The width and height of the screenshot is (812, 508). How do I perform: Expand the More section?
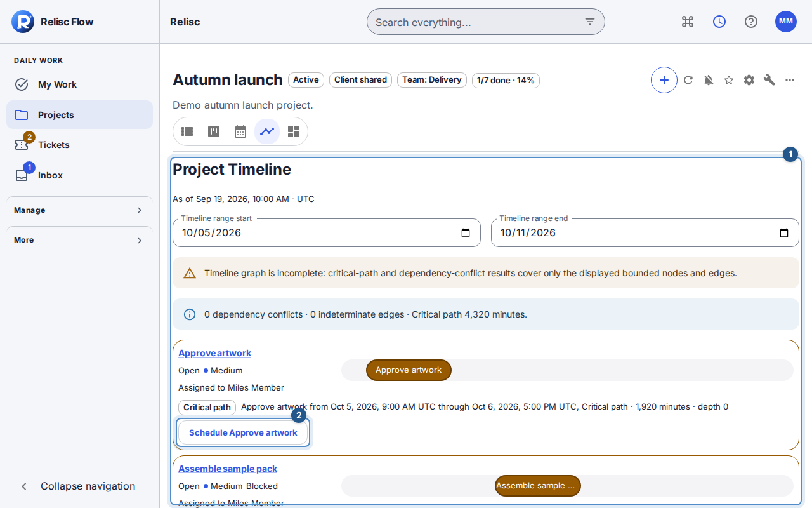[x=79, y=240]
